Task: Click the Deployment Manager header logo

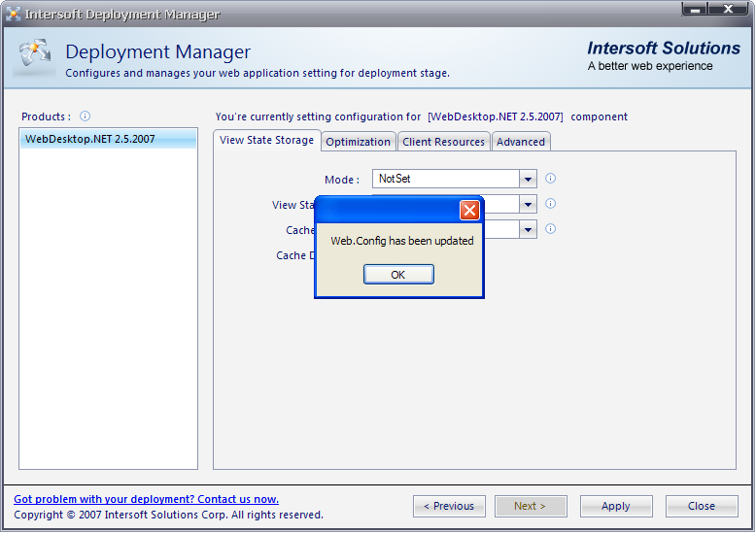Action: click(x=33, y=57)
